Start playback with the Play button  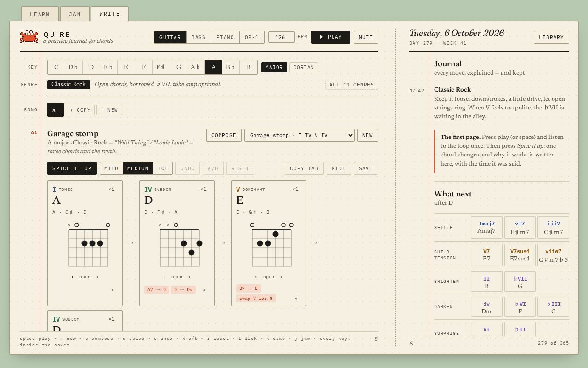[330, 37]
